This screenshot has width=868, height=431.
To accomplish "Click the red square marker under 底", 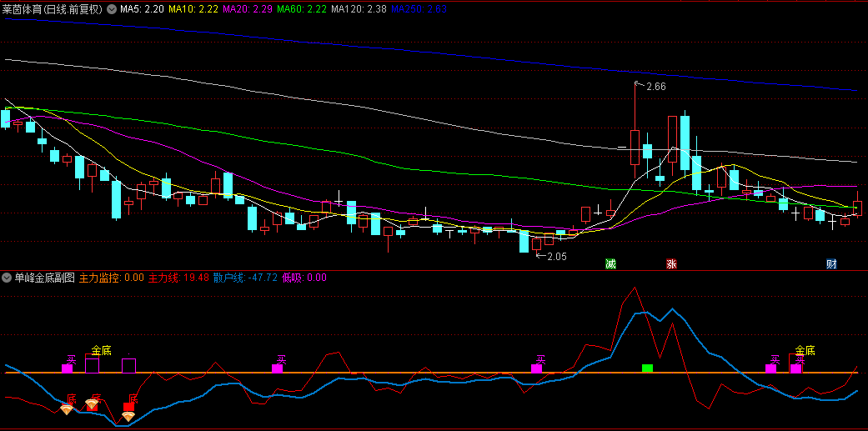I will tap(128, 407).
